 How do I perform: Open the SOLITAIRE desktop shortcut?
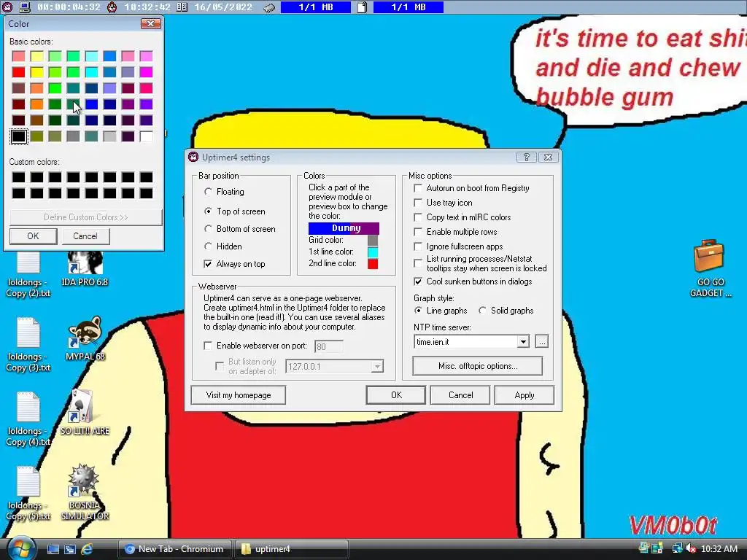pyautogui.click(x=85, y=413)
